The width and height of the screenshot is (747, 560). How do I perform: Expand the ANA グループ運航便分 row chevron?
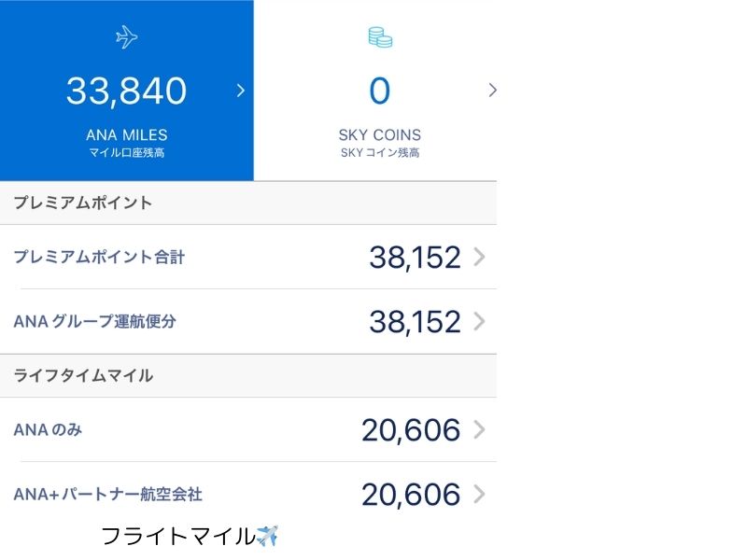click(479, 321)
